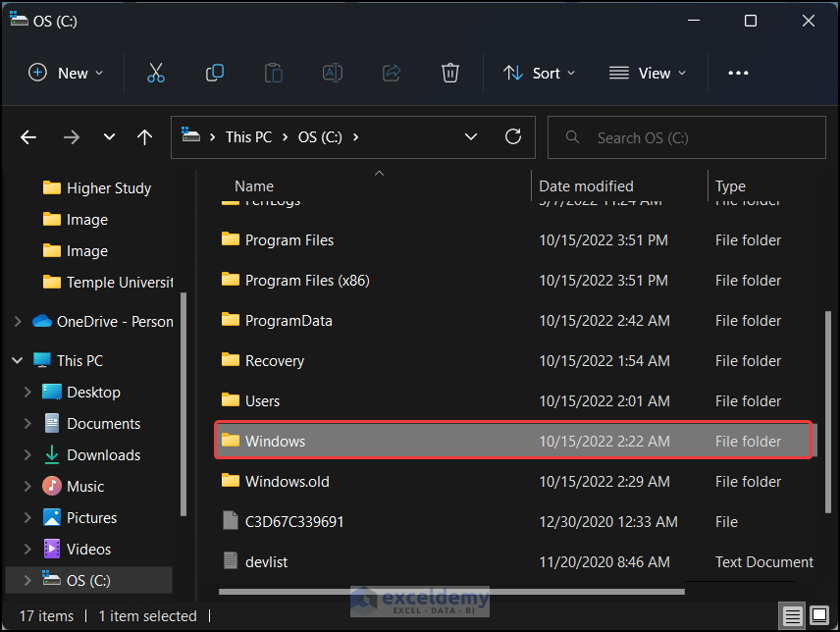Viewport: 840px width, 632px height.
Task: Click the 12/30/2020 12:33 AM date cell
Action: tap(608, 522)
